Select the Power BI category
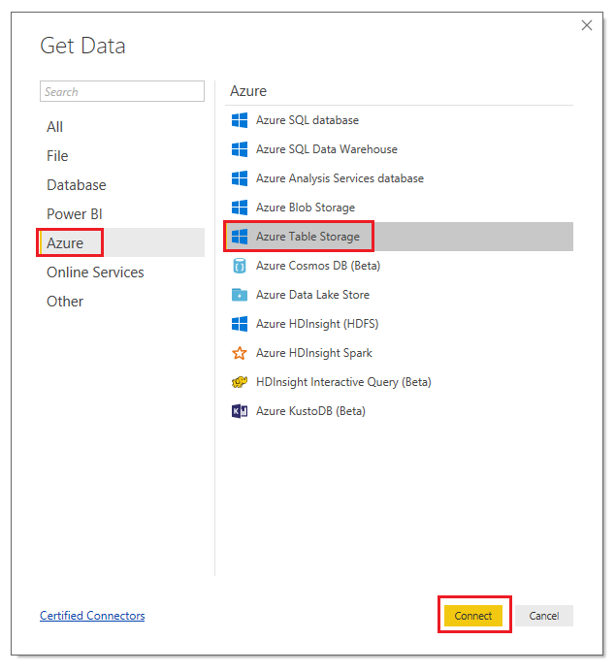The width and height of the screenshot is (616, 672). 122,214
